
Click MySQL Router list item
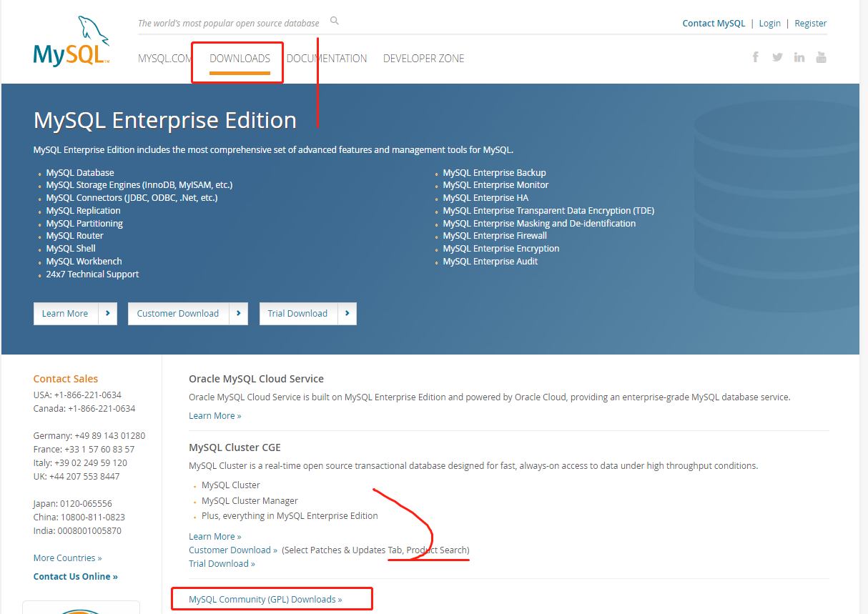(x=74, y=235)
